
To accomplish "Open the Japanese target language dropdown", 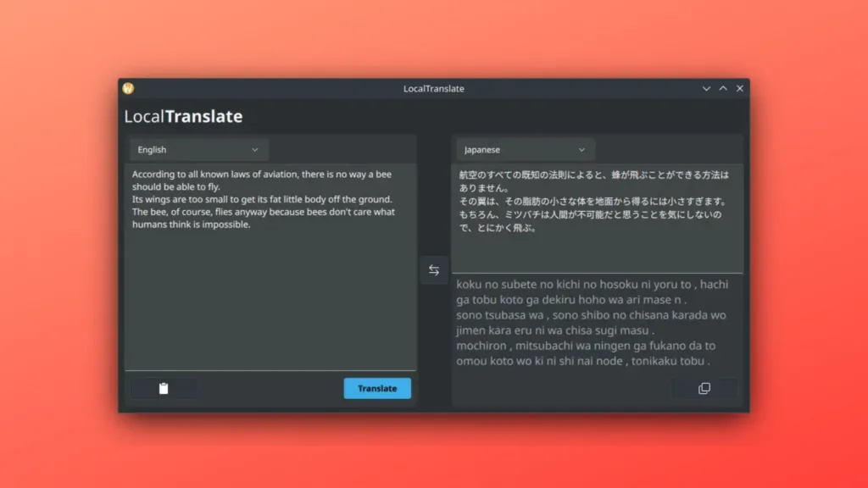I will 525,150.
